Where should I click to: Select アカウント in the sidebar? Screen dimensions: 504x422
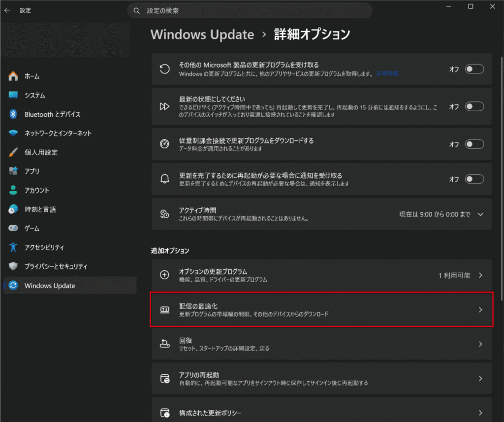pos(37,191)
